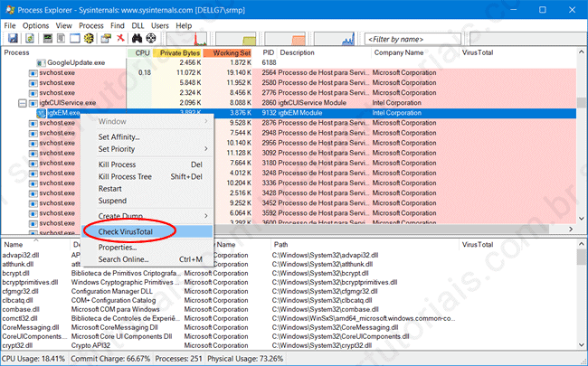Click the Save toolbar icon
This screenshot has height=366, width=588.
(x=10, y=40)
